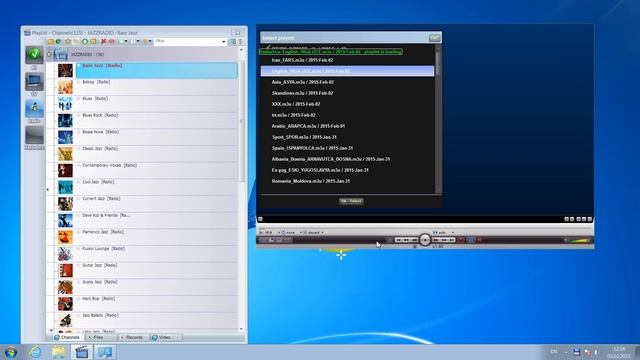
Task: Close the Select playlist dialog
Action: coord(434,38)
